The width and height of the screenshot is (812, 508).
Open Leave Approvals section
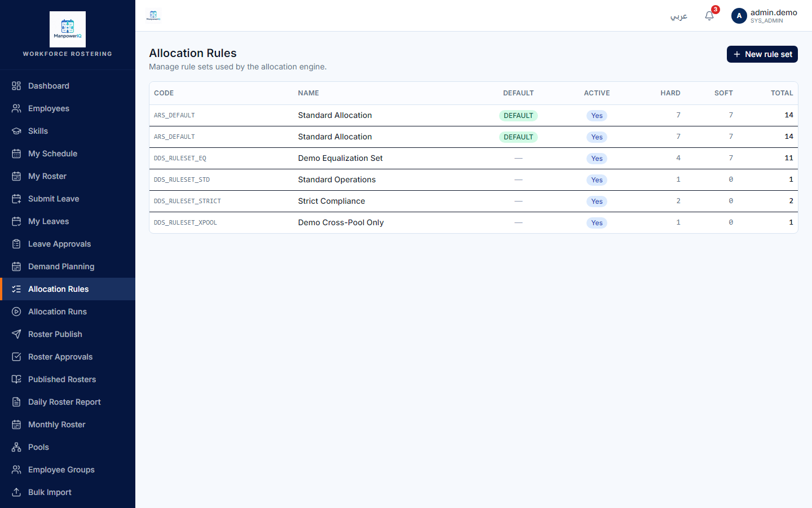click(68, 244)
